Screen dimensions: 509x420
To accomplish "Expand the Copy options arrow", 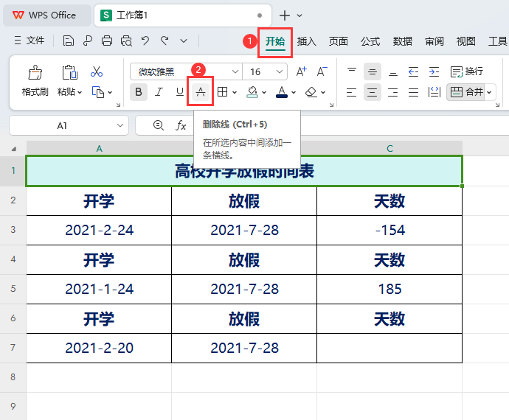I will [110, 92].
